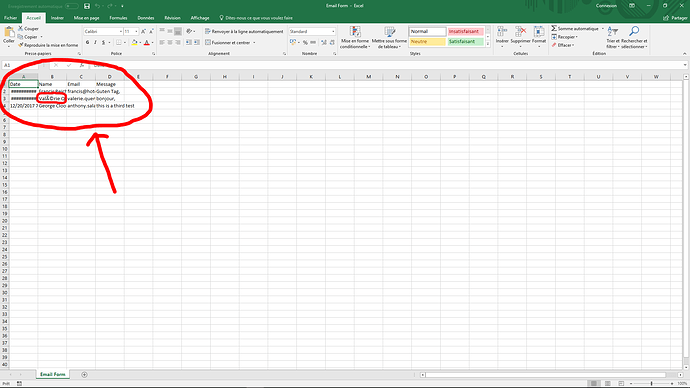Toggle Enregistrement automatique switch
The width and height of the screenshot is (690, 388).
coord(72,6)
